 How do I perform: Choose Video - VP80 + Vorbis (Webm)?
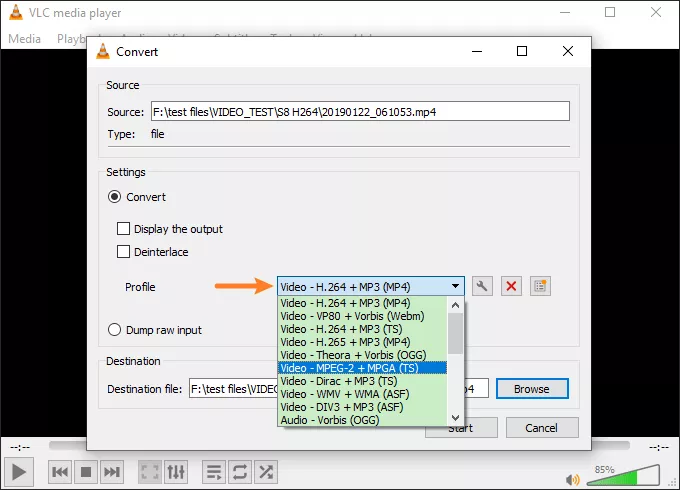(x=362, y=316)
